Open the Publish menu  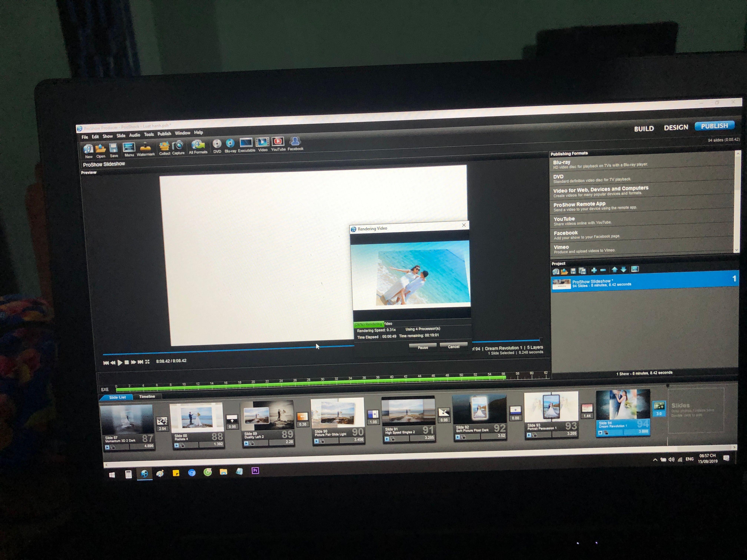click(164, 134)
